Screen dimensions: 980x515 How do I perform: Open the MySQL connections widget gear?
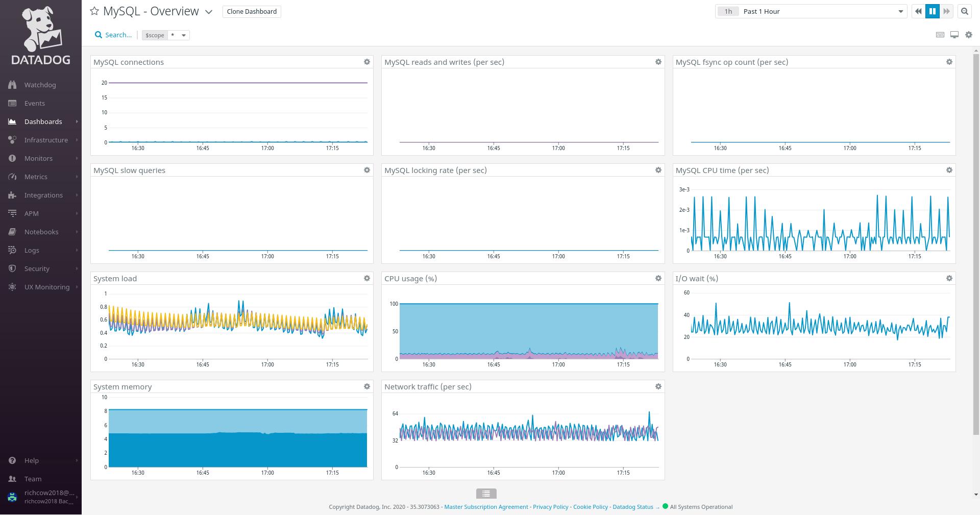pos(366,62)
